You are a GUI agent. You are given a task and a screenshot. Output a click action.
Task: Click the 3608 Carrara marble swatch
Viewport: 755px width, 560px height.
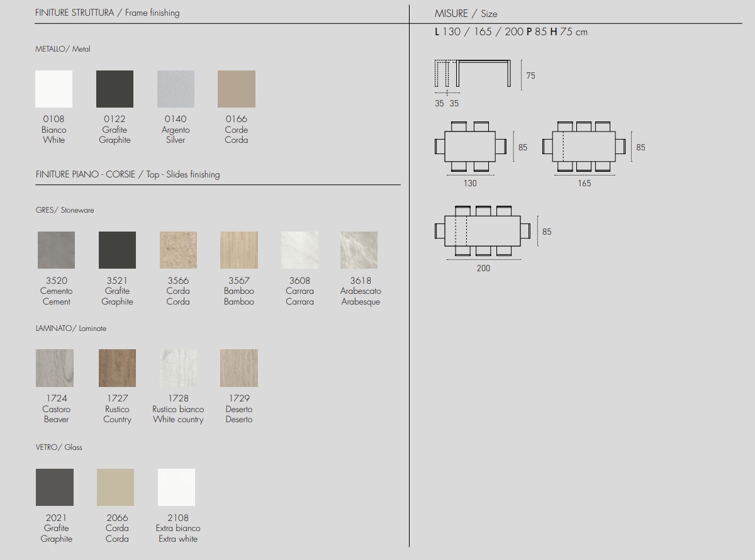(x=299, y=250)
